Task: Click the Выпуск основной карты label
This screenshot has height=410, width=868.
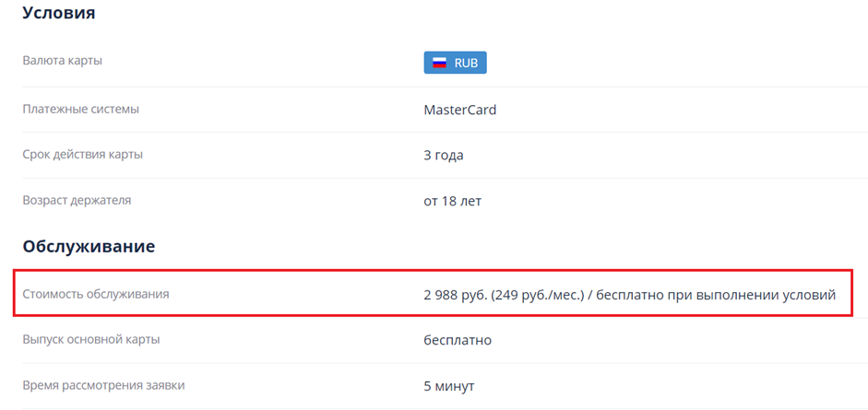Action: pos(91,339)
